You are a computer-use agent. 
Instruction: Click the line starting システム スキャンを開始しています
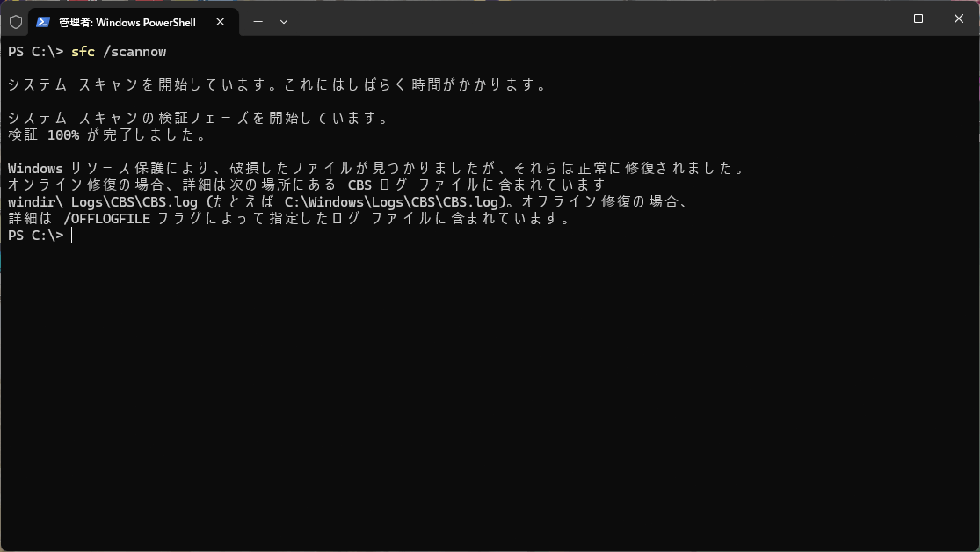(x=278, y=85)
